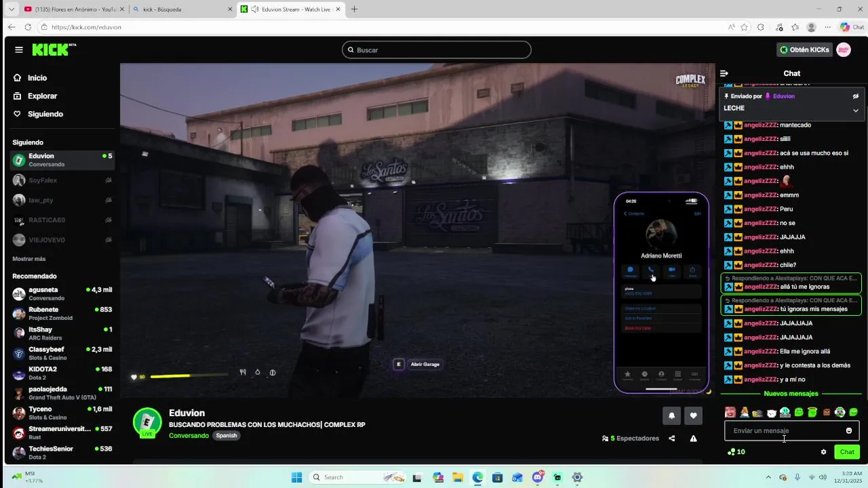Open chat settings gear icon

click(824, 452)
